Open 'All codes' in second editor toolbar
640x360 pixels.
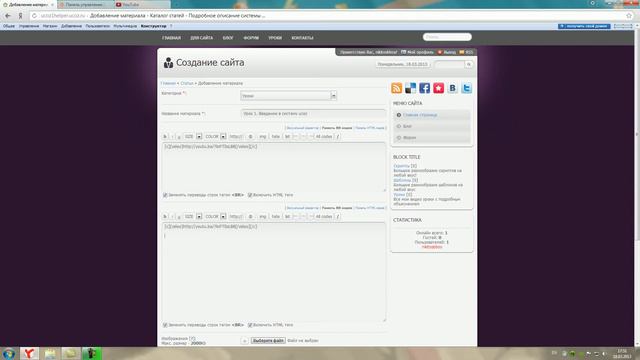[324, 216]
